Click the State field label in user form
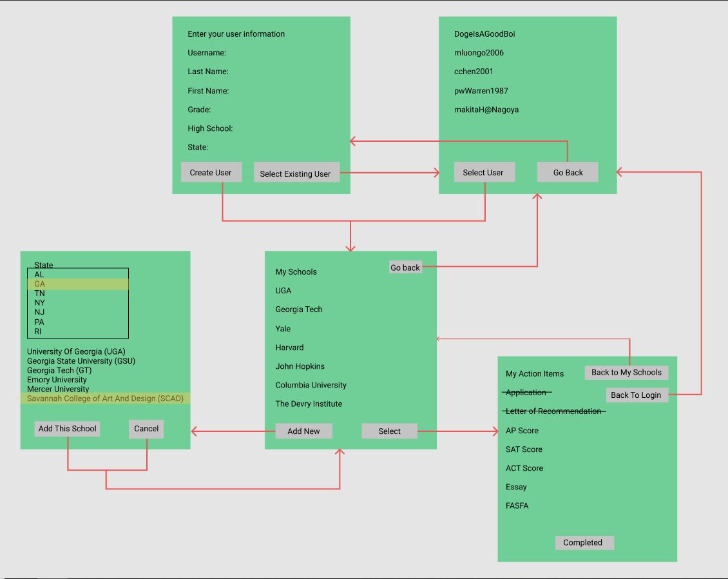 point(198,147)
